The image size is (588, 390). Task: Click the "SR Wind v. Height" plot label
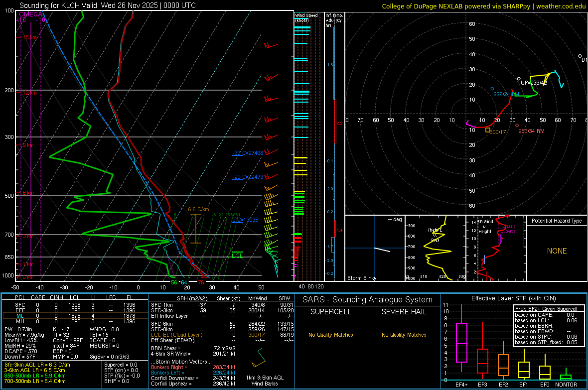click(x=485, y=227)
